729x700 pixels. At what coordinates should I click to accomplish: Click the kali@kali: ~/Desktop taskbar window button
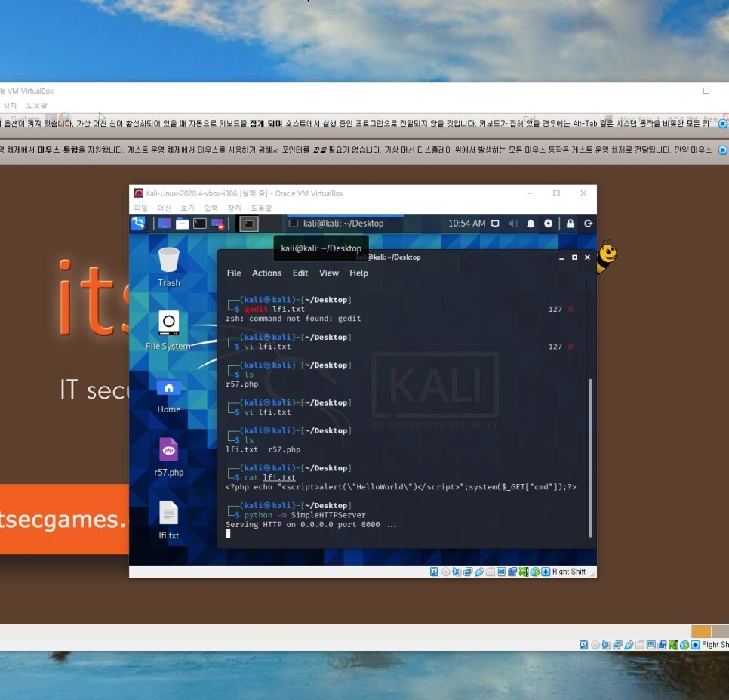point(344,224)
